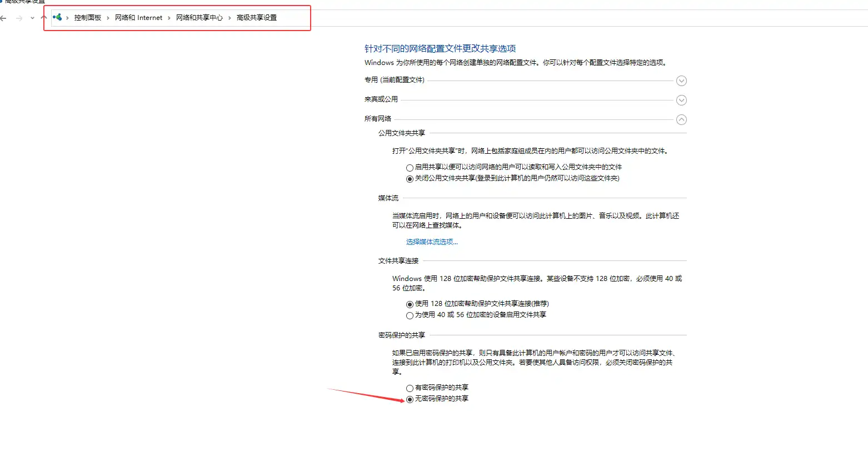Viewport: 868px width, 452px height.
Task: Click the 公用文件夹共享 heading
Action: pyautogui.click(x=402, y=133)
